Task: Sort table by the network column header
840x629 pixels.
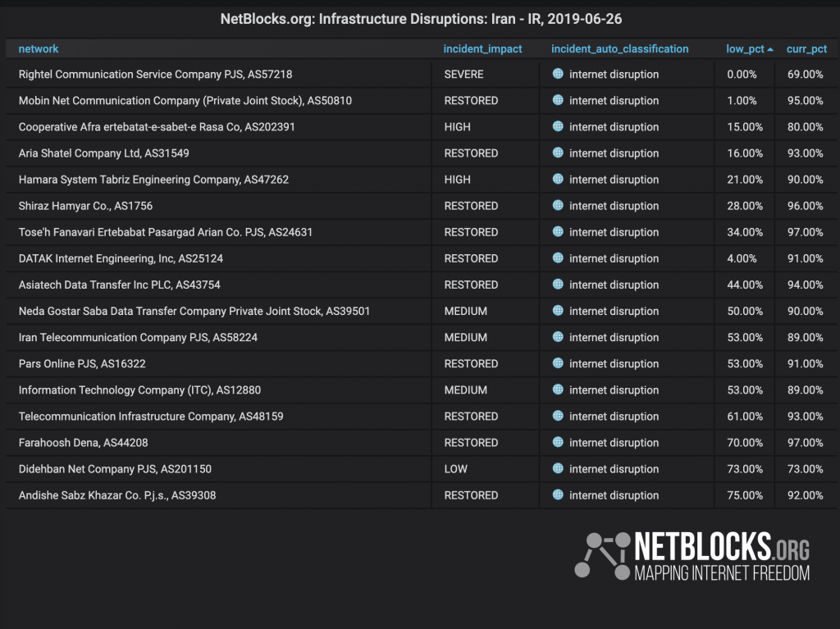Action: point(39,48)
